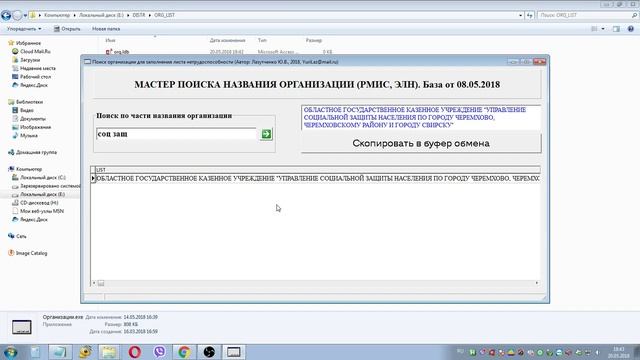Select the "org.ldb" file in Explorer

[121, 52]
